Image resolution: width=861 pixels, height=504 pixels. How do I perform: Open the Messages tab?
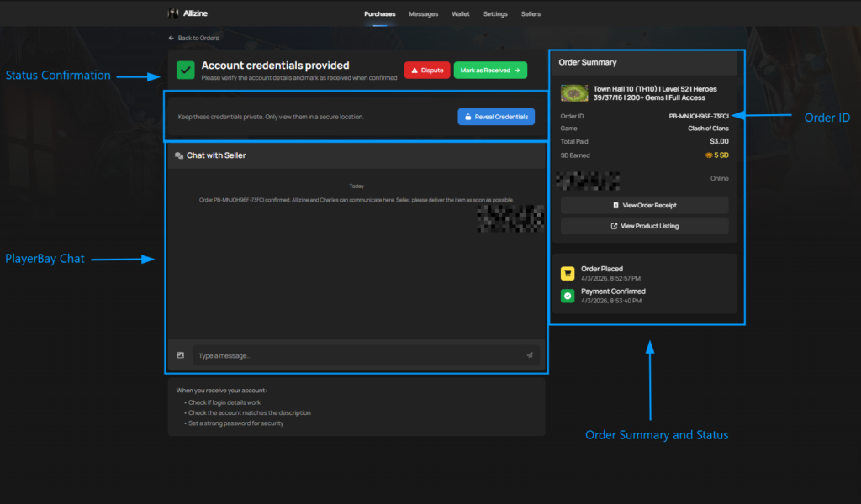coord(423,14)
